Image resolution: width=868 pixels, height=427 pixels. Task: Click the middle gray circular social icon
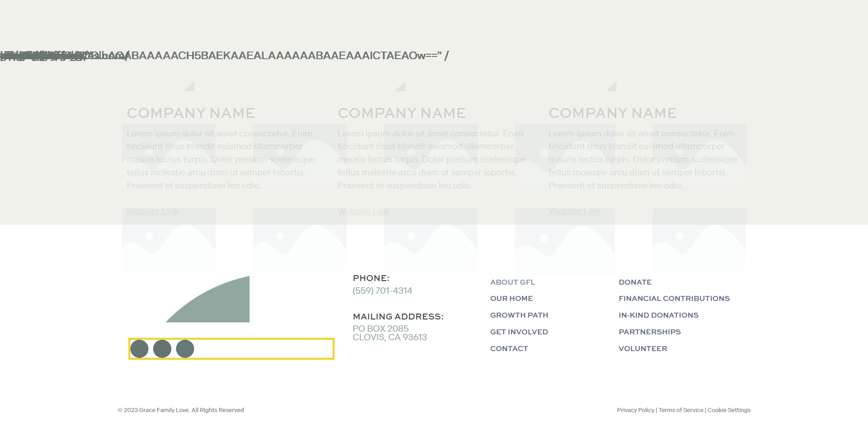(162, 349)
